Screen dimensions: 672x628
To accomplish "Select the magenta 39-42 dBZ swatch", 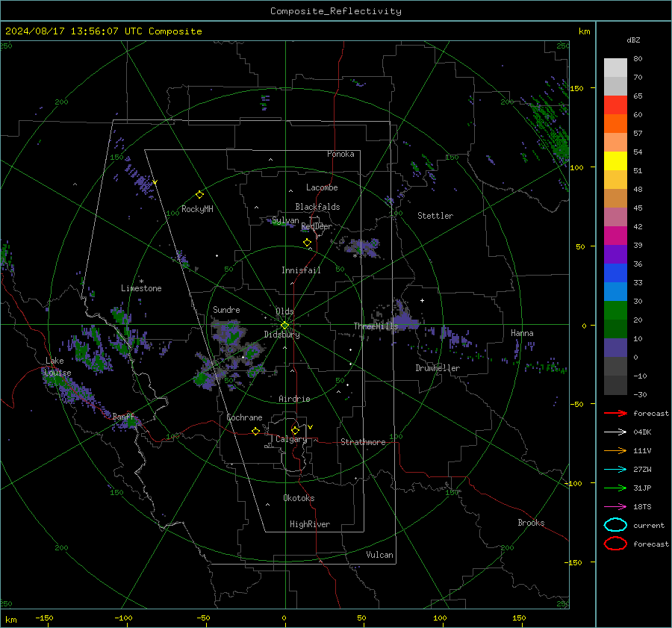I will point(615,236).
